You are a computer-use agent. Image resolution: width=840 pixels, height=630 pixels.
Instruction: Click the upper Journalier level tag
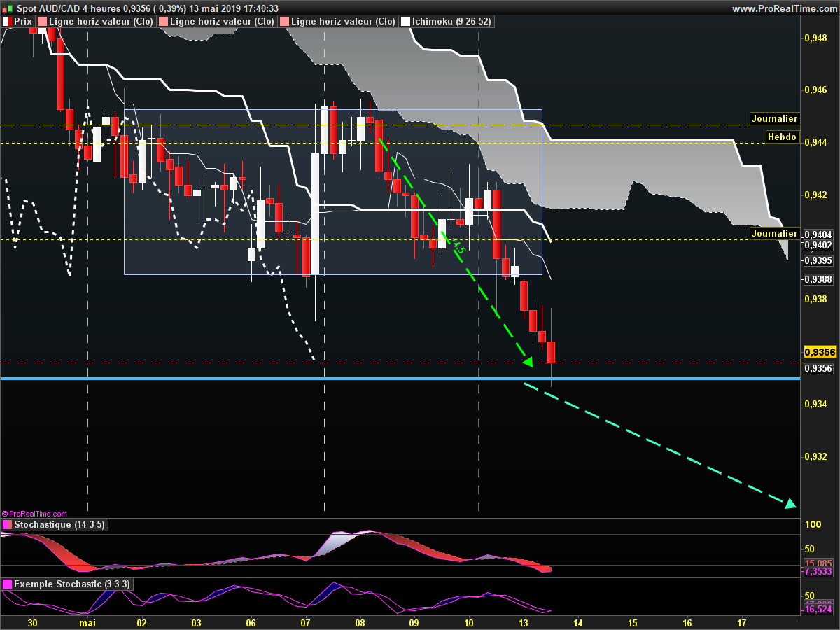coord(774,119)
